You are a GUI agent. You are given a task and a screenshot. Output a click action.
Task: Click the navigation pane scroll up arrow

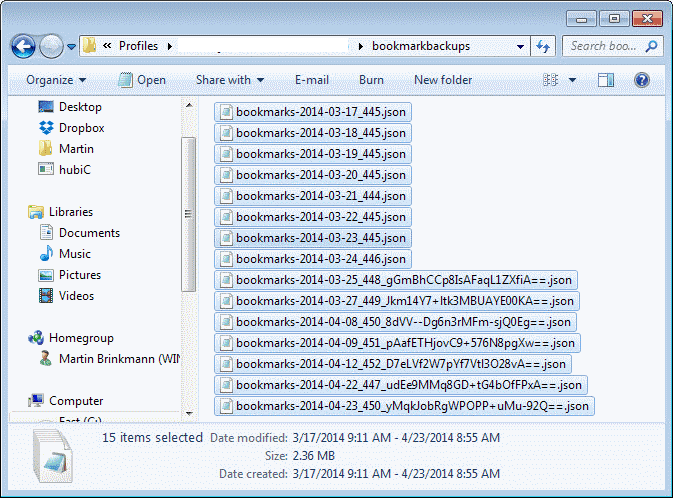tap(189, 105)
